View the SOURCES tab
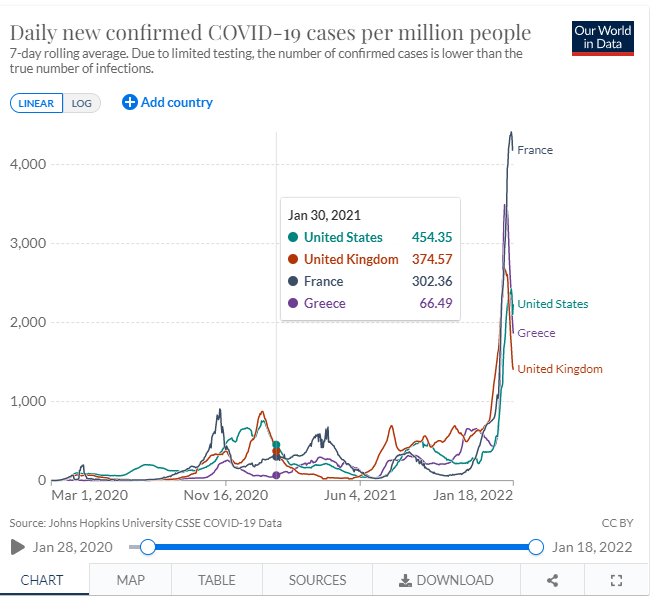650x596 pixels. [317, 580]
